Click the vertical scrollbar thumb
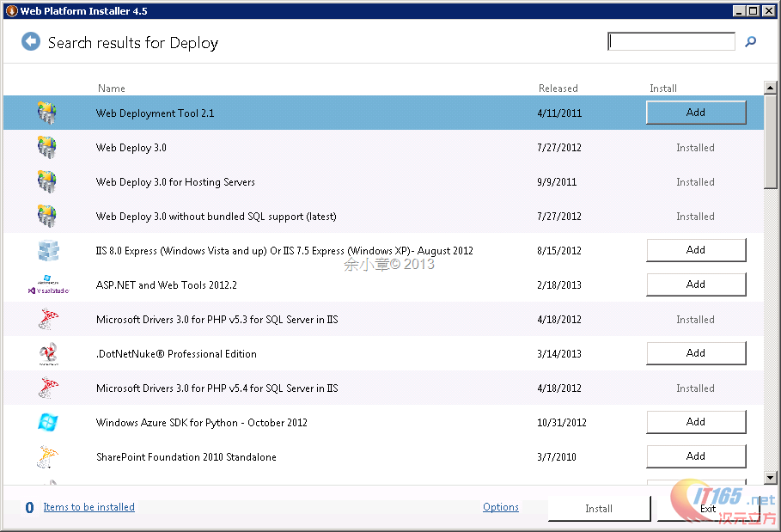The height and width of the screenshot is (532, 781). point(770,142)
